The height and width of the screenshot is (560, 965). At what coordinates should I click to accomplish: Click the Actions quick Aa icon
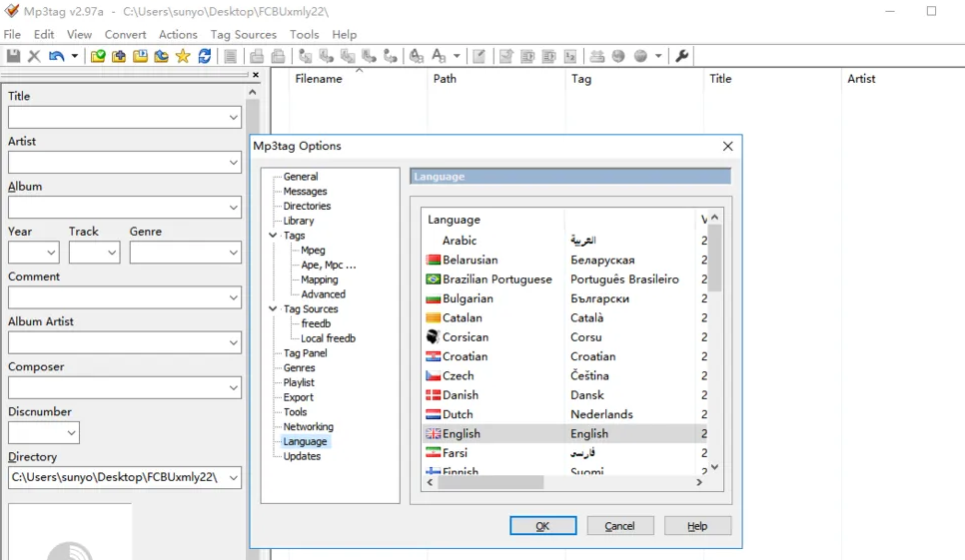[439, 56]
